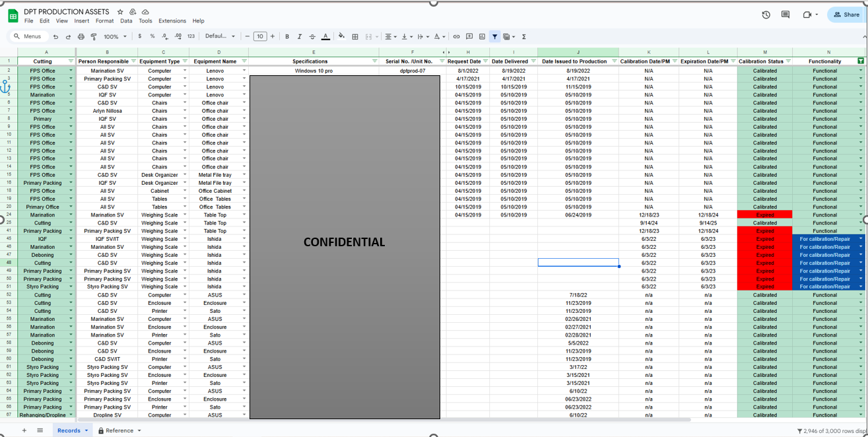The height and width of the screenshot is (437, 868).
Task: Open the functions sigma menu
Action: click(524, 37)
